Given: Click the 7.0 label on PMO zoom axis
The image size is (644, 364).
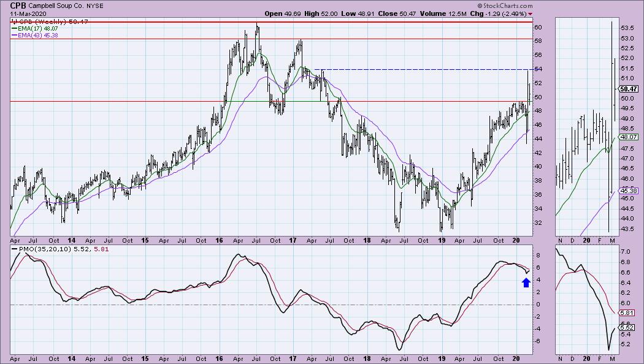Looking at the screenshot, I should (x=625, y=251).
